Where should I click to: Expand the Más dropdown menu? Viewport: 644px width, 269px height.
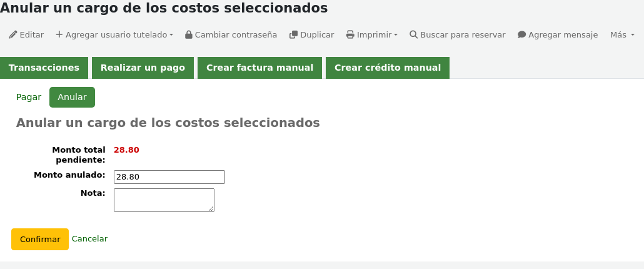tap(622, 35)
